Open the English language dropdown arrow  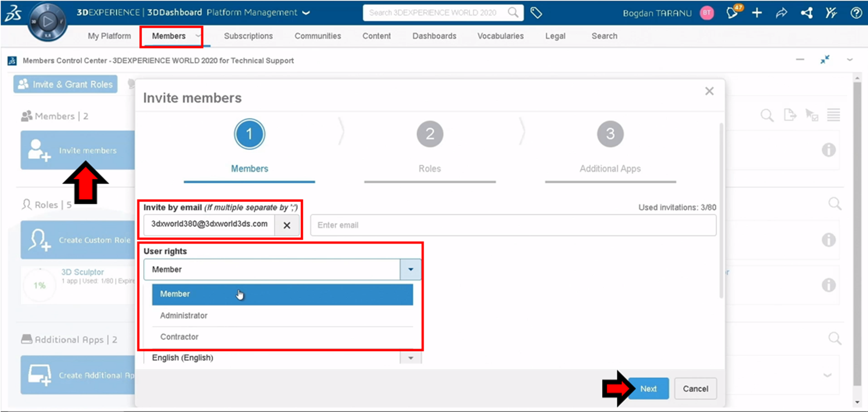coord(410,358)
